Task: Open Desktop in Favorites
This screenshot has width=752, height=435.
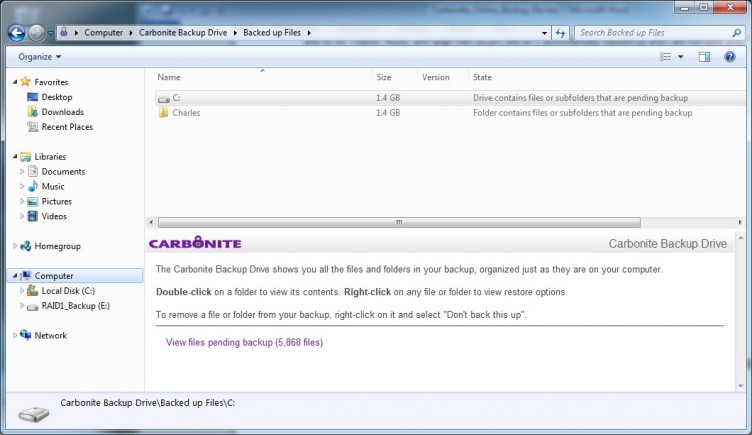Action: tap(57, 97)
